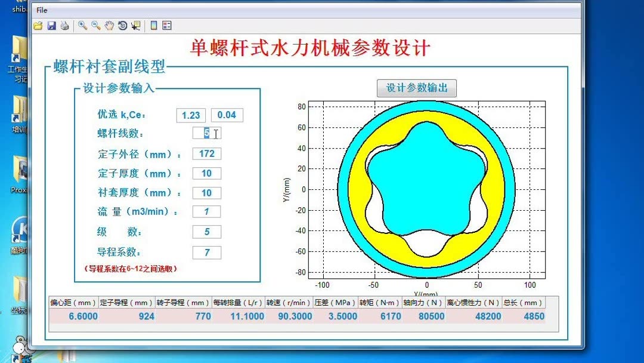This screenshot has width=644, height=363.
Task: Click the rotor profile plot area
Action: click(426, 188)
